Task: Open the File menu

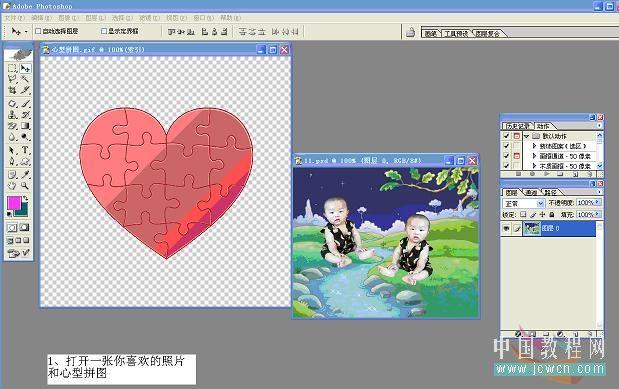Action: [15, 18]
